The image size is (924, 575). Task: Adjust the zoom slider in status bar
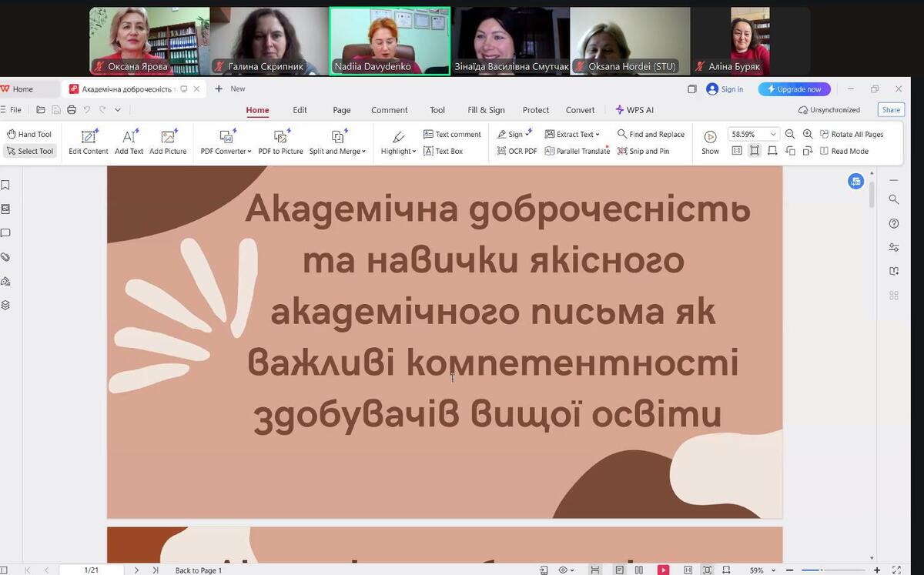820,570
